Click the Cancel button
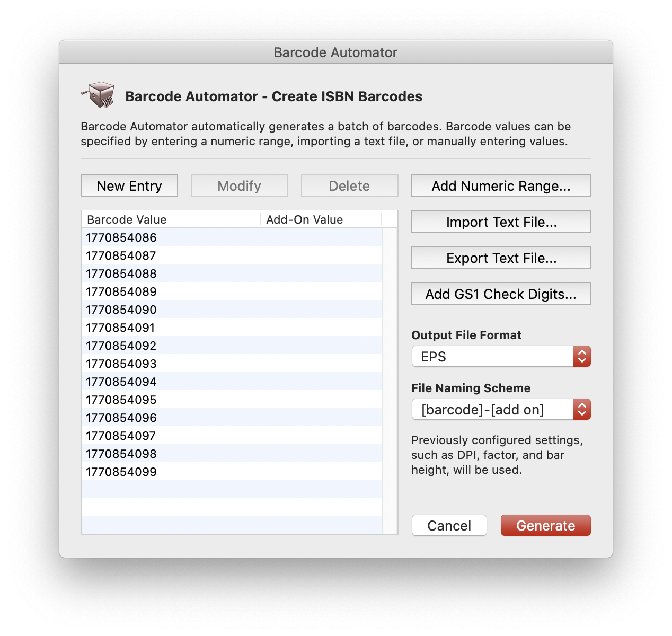 click(449, 526)
